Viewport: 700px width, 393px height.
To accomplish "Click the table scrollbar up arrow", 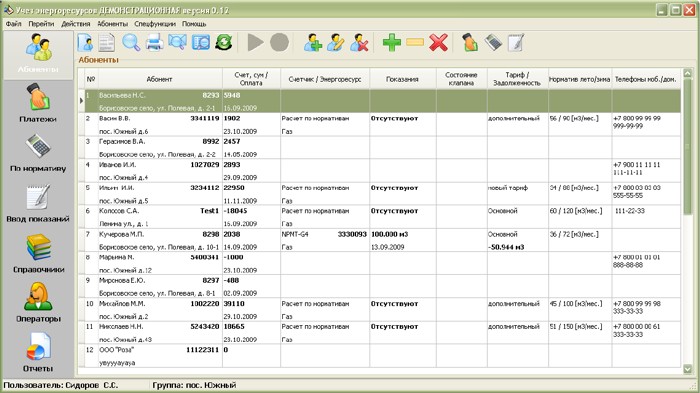I will coord(688,74).
